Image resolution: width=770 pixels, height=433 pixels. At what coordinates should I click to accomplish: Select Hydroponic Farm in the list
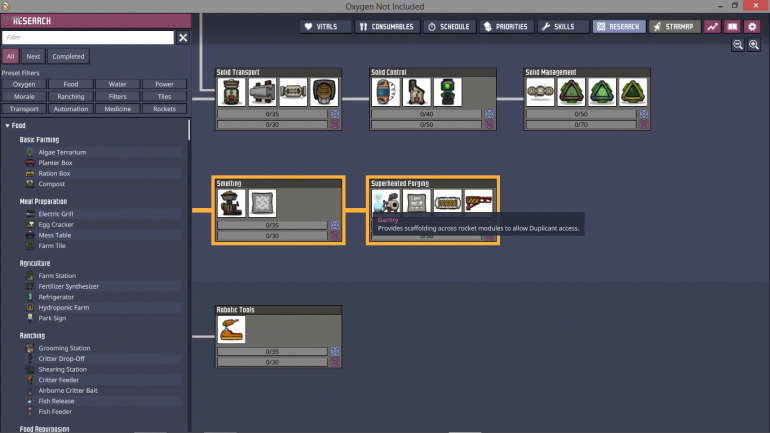(103, 307)
